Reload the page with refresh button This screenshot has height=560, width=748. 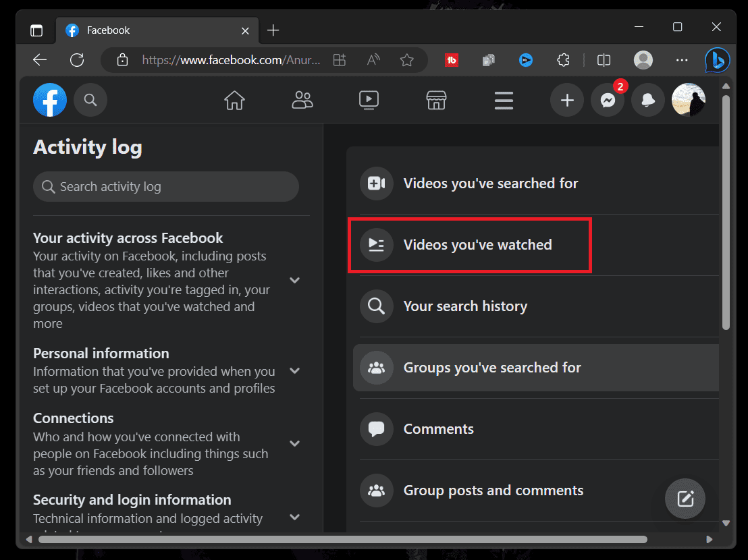pos(77,60)
